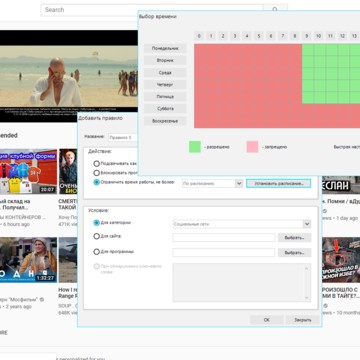Select hour 12 column header
360x360 pixels.
(x=343, y=36)
